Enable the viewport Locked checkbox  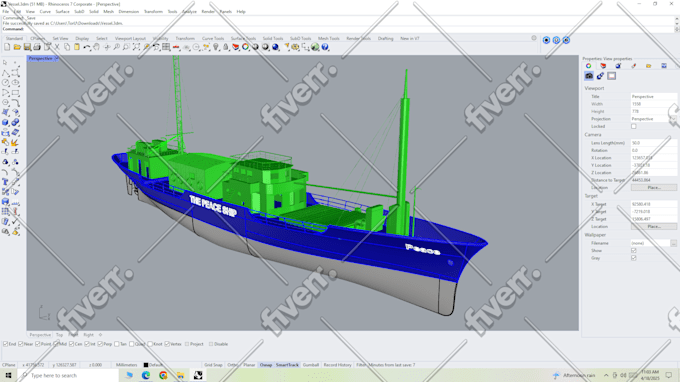point(634,126)
